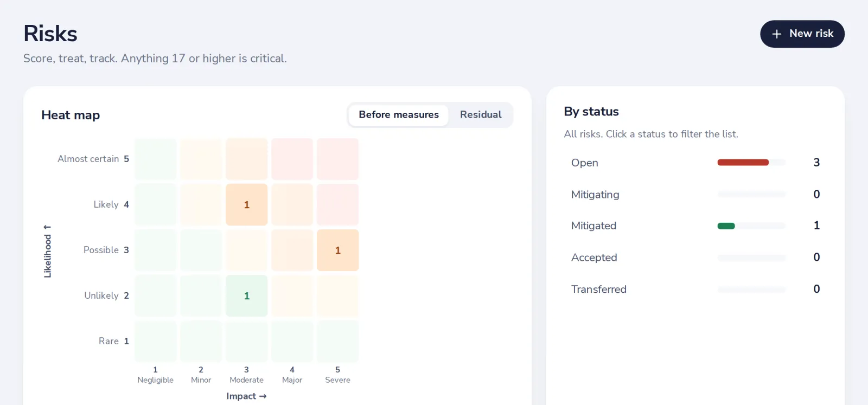The width and height of the screenshot is (868, 405).
Task: Select heat map cell Unlikely 2, Moderate 3
Action: pyautogui.click(x=247, y=295)
